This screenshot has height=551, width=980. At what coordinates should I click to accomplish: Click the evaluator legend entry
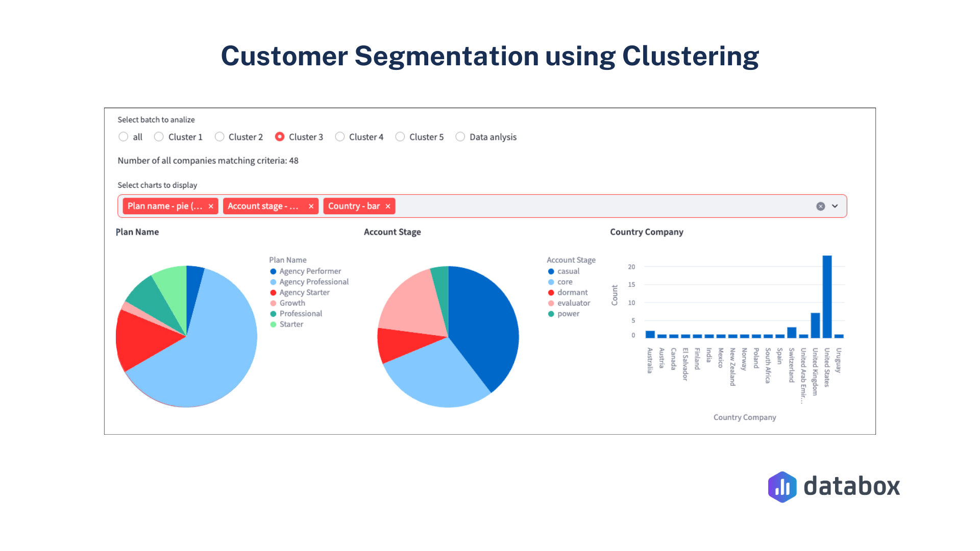pyautogui.click(x=569, y=303)
